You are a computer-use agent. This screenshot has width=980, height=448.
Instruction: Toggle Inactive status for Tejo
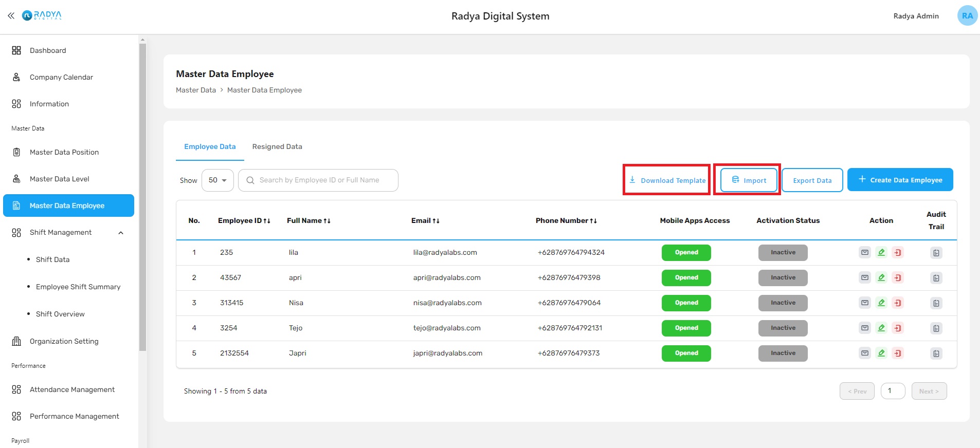[783, 328]
